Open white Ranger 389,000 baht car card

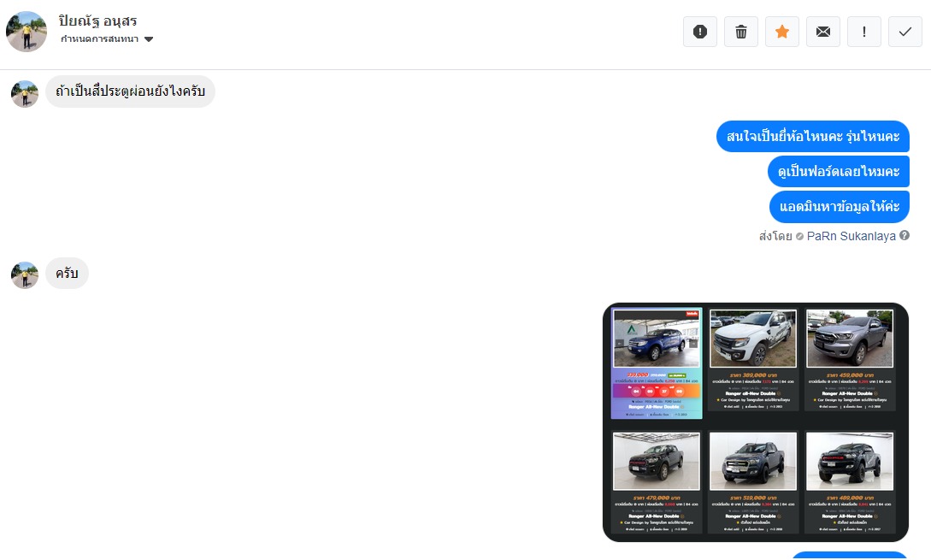tap(753, 359)
